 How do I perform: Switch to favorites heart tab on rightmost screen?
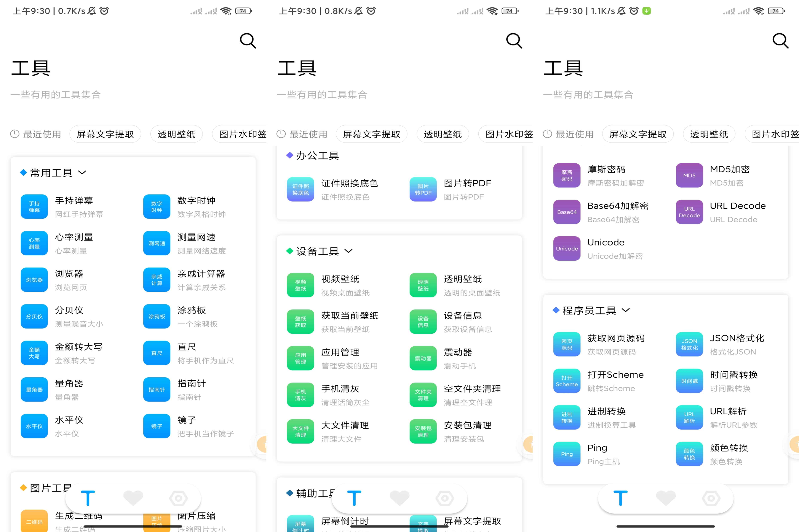click(x=666, y=498)
